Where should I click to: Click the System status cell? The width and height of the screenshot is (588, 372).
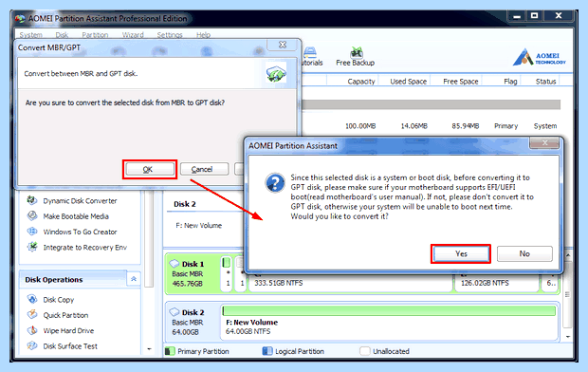[545, 126]
